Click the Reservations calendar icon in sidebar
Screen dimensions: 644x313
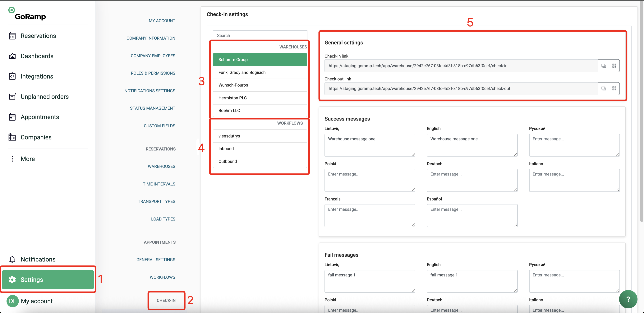click(x=12, y=36)
